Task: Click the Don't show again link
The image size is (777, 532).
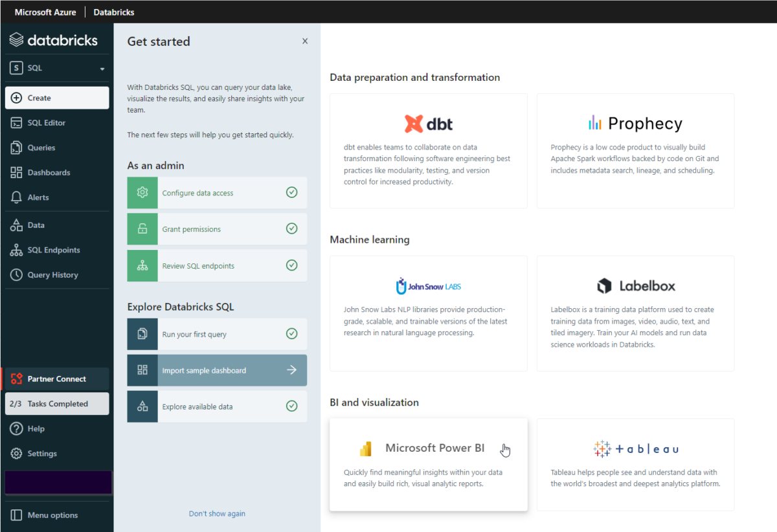Action: [x=217, y=513]
